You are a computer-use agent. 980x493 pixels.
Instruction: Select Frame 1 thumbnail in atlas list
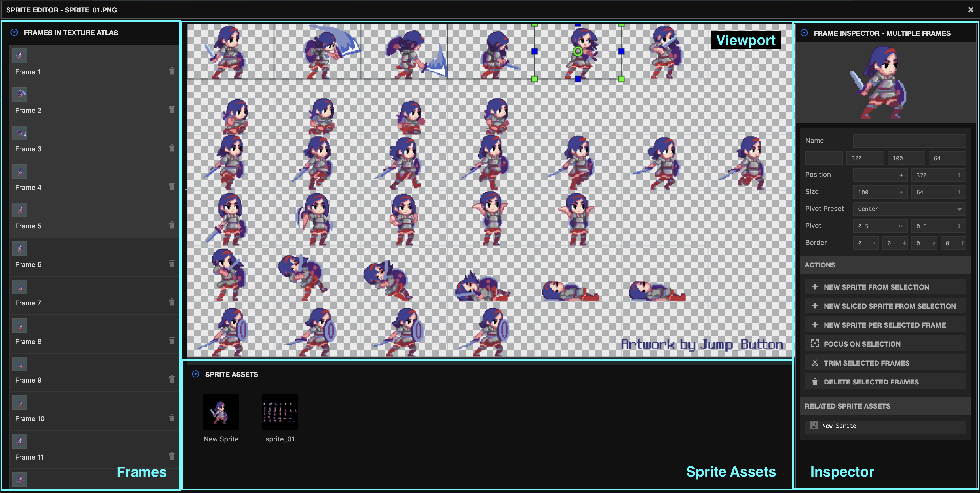20,56
